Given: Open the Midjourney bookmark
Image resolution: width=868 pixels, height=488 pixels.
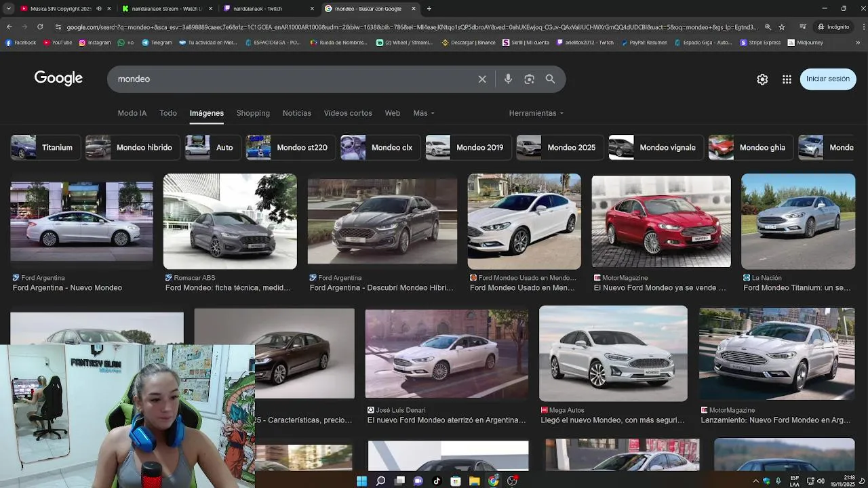Looking at the screenshot, I should click(x=806, y=42).
